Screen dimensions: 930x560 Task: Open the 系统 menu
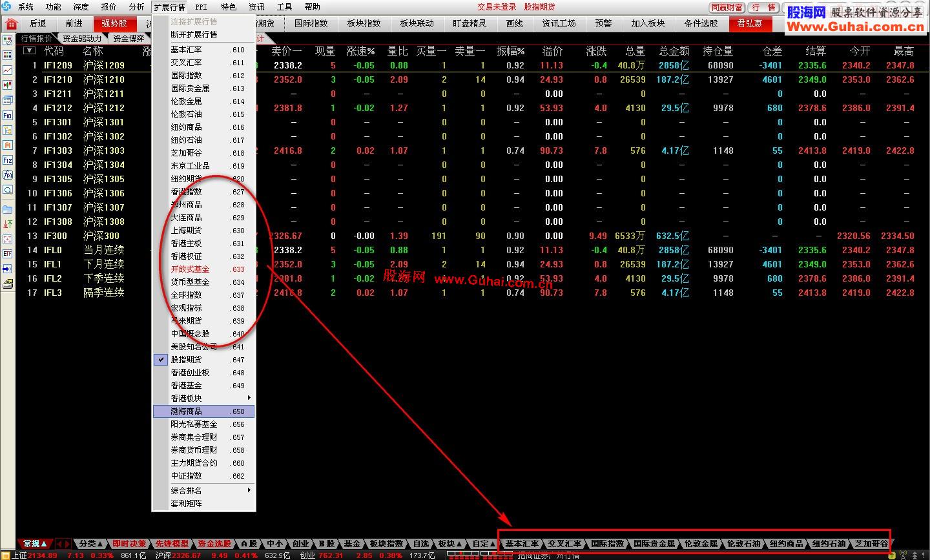(26, 7)
